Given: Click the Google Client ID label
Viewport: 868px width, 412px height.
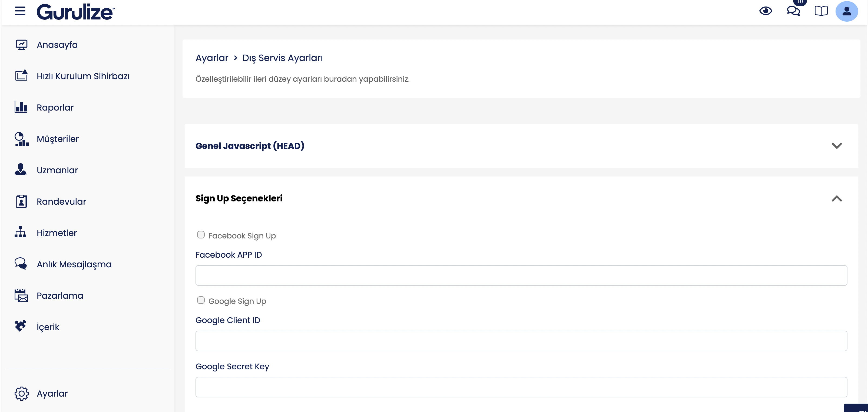Looking at the screenshot, I should [228, 320].
